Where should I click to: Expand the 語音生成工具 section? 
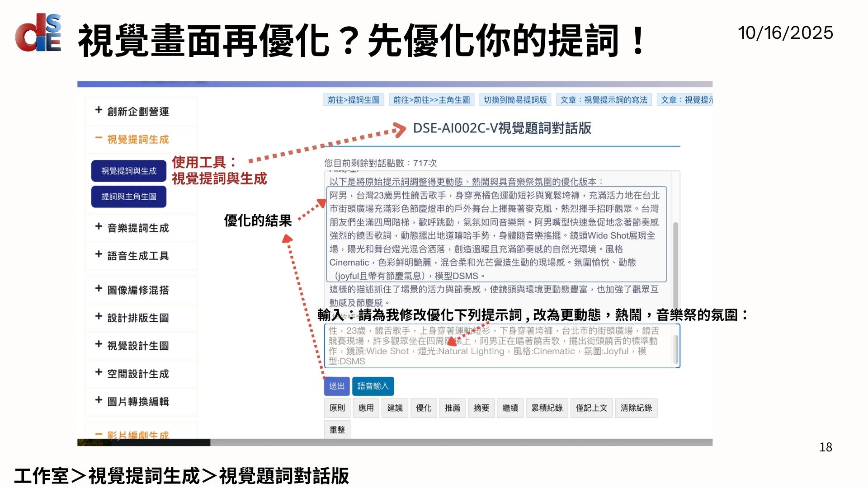(138, 256)
